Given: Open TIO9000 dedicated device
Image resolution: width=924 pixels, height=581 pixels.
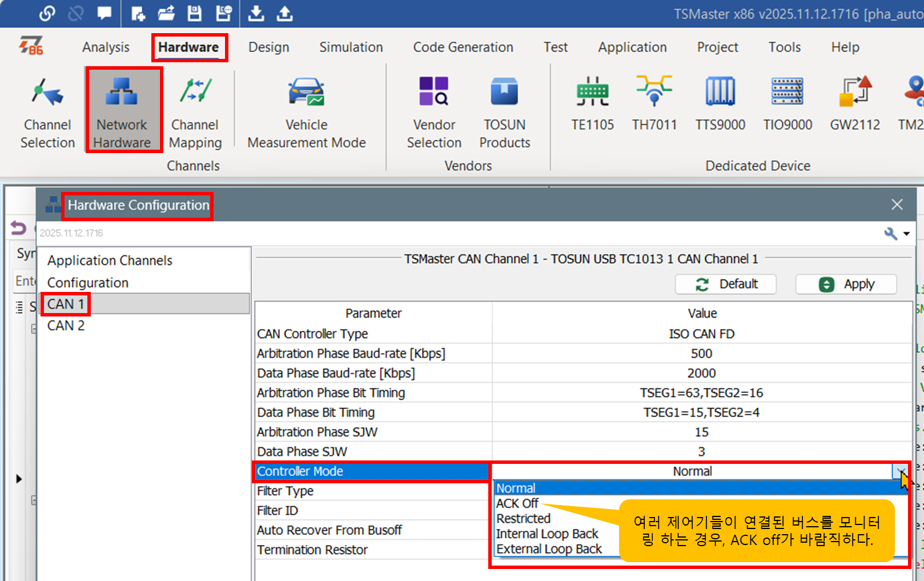Looking at the screenshot, I should pos(788,103).
